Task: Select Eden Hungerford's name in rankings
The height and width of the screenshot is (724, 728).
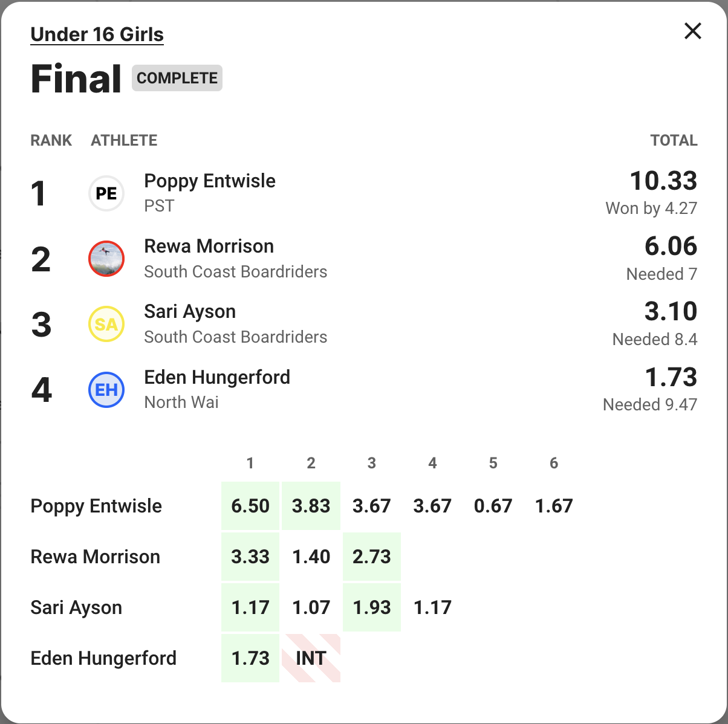Action: tap(216, 377)
